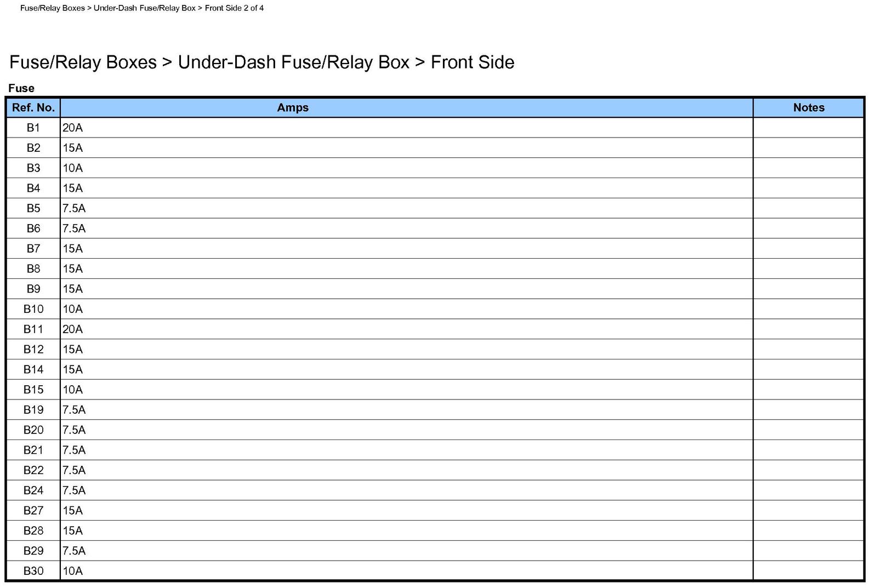Select the B27 reference cell

pyautogui.click(x=33, y=511)
